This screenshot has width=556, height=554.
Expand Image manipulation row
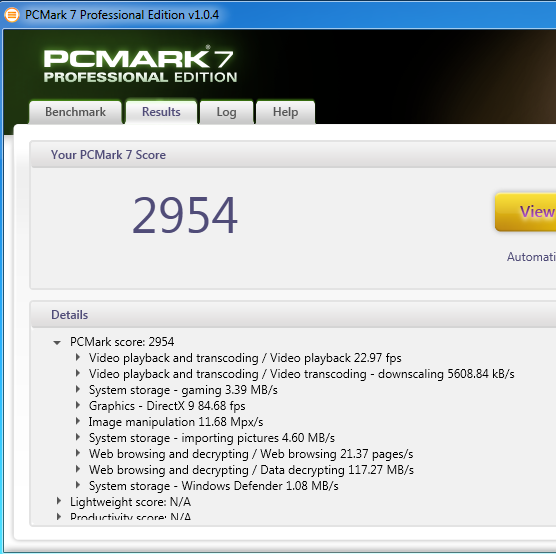(x=78, y=421)
